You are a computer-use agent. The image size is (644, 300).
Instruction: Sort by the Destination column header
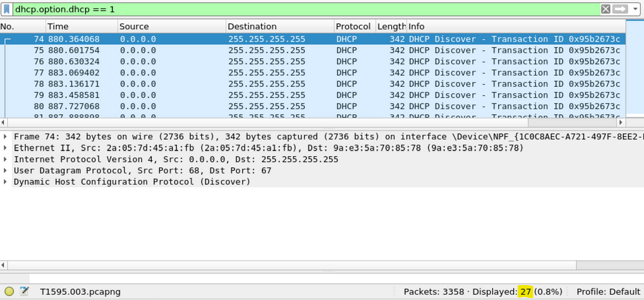click(280, 27)
